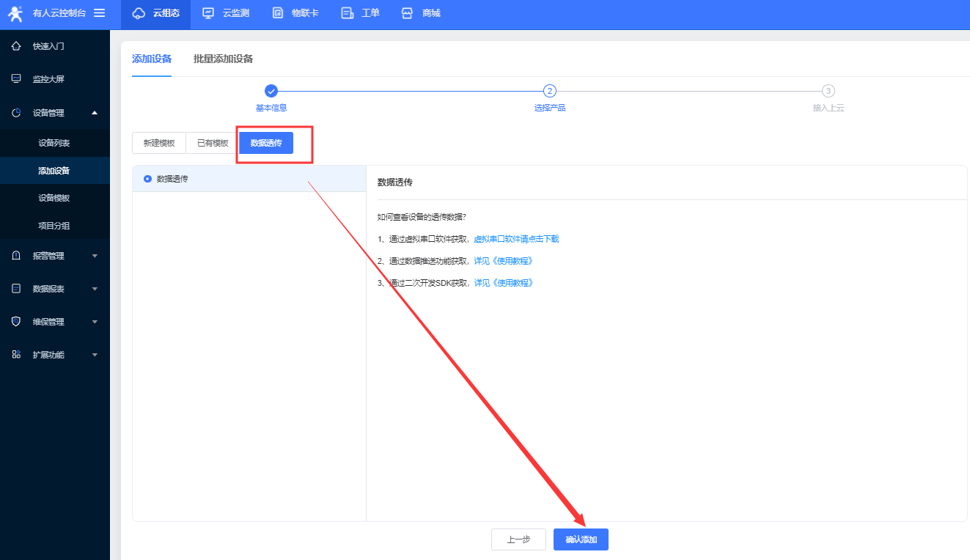Image resolution: width=970 pixels, height=560 pixels.
Task: Open the 云组态 cloud icon tab
Action: pos(139,13)
